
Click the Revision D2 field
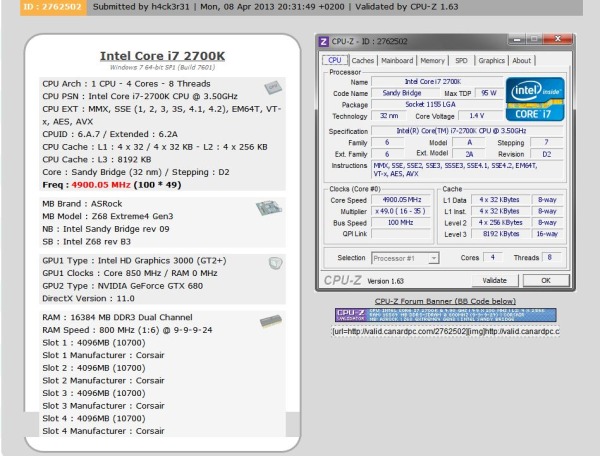pos(546,154)
